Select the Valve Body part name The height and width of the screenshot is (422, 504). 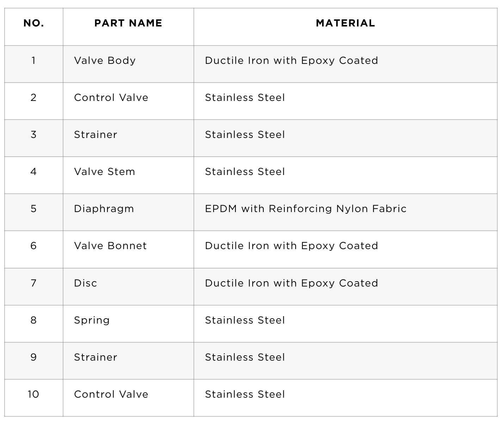(105, 60)
